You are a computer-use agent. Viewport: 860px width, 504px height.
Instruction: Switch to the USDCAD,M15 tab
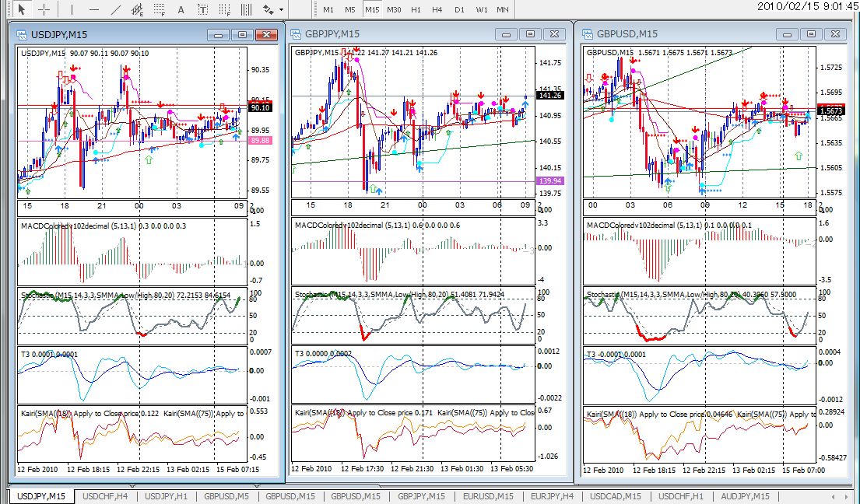click(x=616, y=496)
